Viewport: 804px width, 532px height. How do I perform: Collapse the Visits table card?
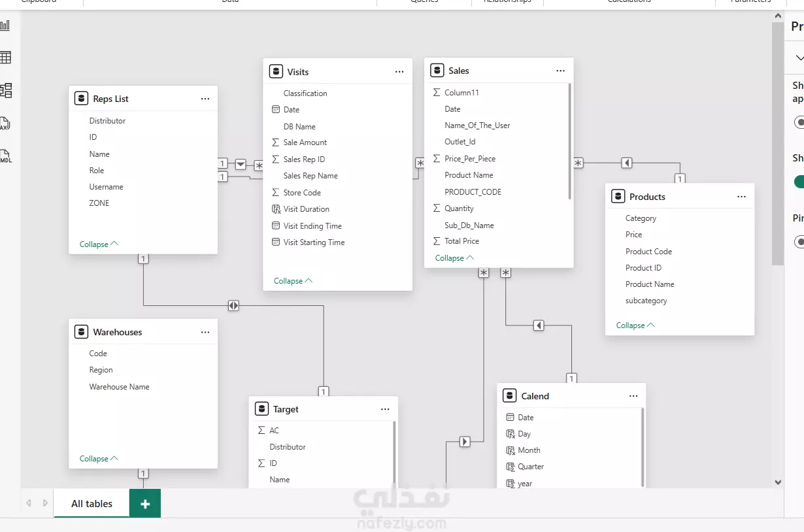(x=293, y=281)
